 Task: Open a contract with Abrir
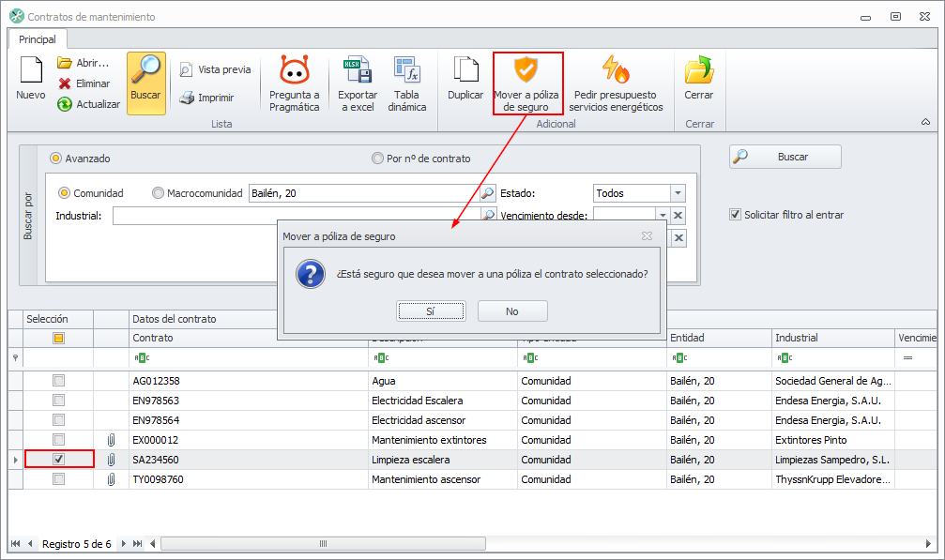click(84, 63)
